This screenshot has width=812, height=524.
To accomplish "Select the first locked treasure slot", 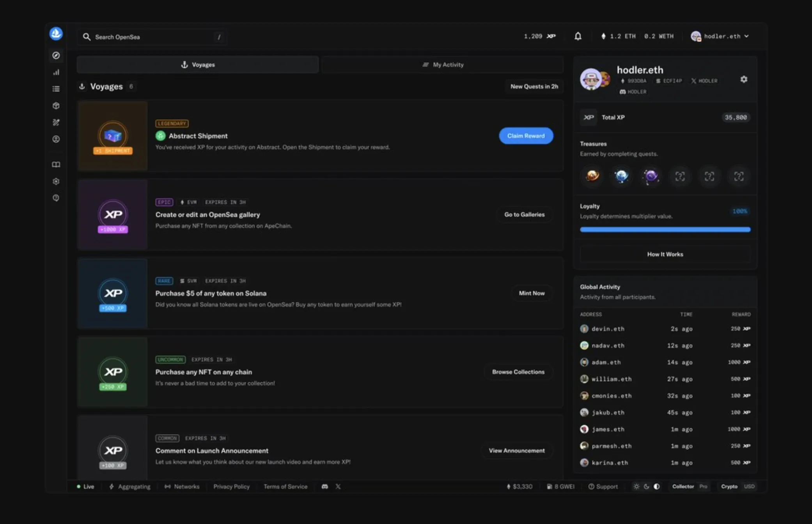I will click(680, 176).
